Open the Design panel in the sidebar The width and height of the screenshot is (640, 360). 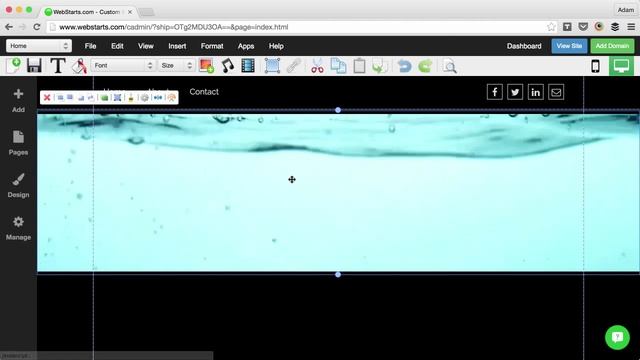(x=18, y=186)
